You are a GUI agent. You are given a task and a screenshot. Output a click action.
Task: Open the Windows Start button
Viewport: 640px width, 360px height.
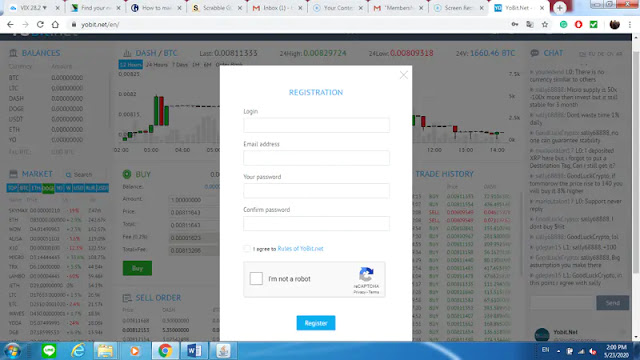coord(12,351)
